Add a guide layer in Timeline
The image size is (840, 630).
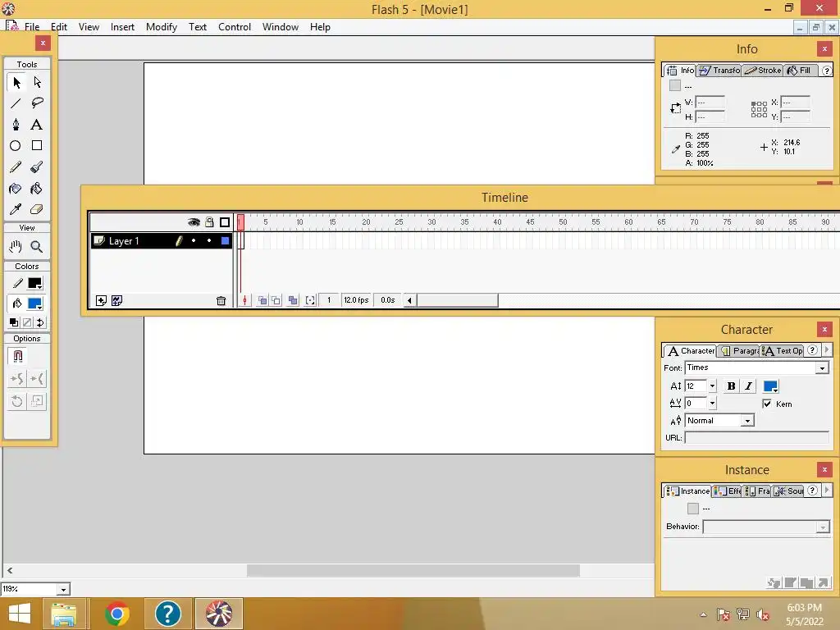pyautogui.click(x=116, y=300)
